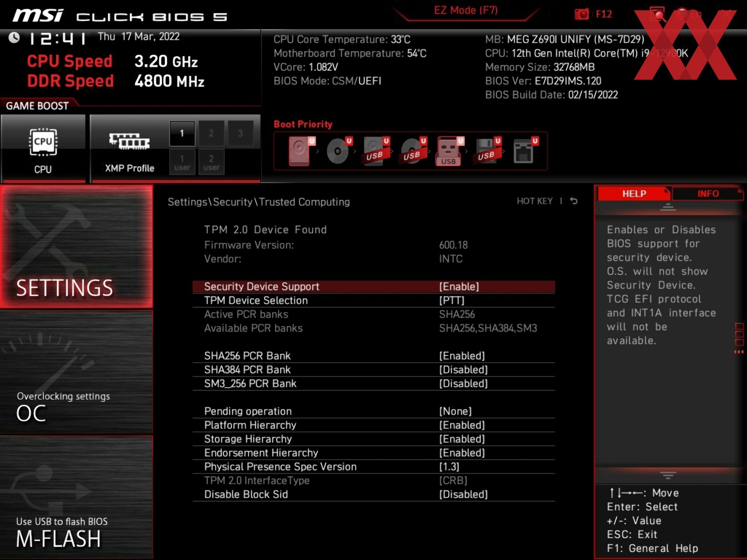
Task: Click the Vendor value INTC
Action: (x=451, y=259)
